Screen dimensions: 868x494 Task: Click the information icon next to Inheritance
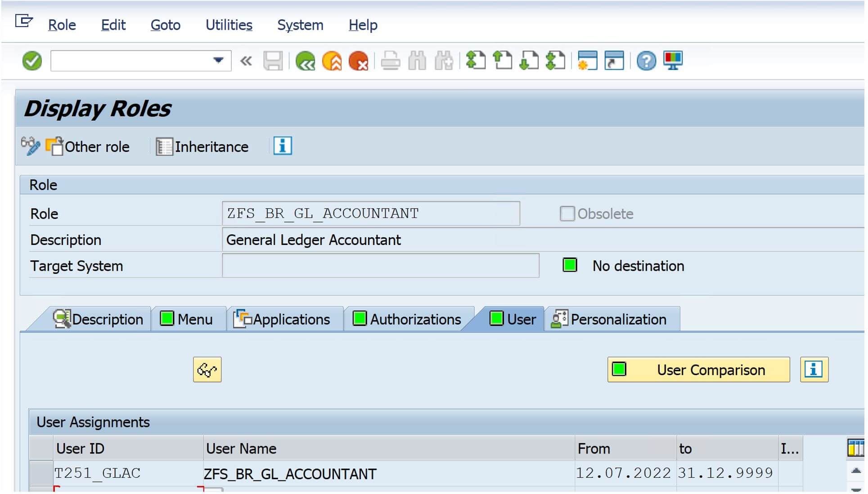(x=283, y=145)
